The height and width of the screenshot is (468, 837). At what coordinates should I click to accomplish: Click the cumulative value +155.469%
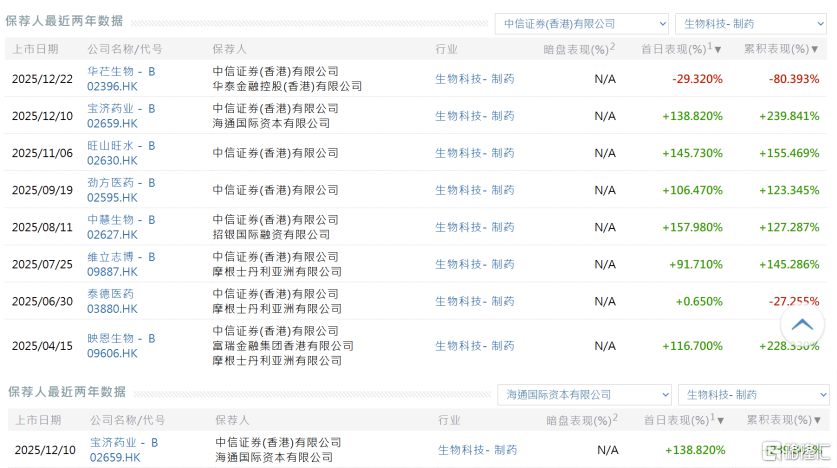[x=789, y=153]
